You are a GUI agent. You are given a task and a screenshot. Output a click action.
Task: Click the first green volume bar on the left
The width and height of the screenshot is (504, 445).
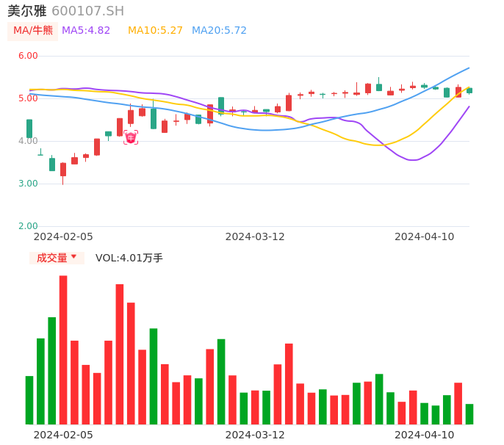click(29, 399)
